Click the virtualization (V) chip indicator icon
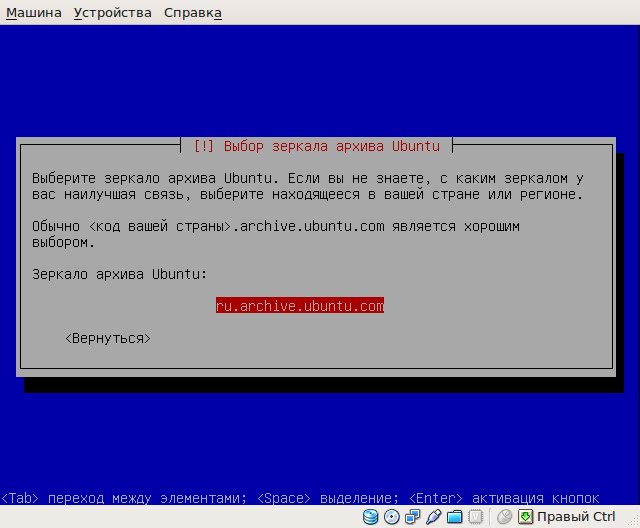The image size is (640, 528). (476, 517)
